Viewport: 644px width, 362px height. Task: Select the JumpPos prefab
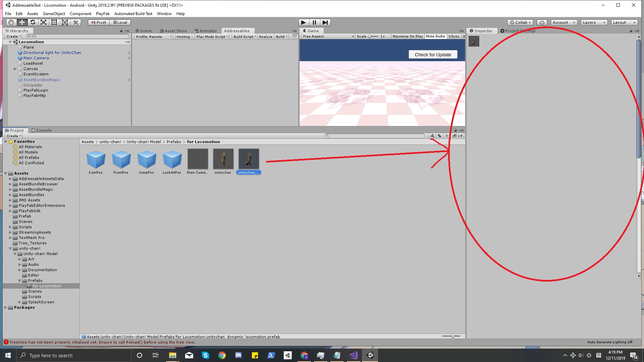pyautogui.click(x=146, y=162)
